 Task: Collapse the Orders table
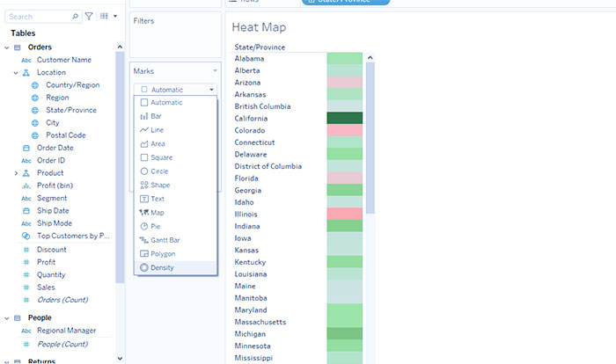pyautogui.click(x=7, y=47)
